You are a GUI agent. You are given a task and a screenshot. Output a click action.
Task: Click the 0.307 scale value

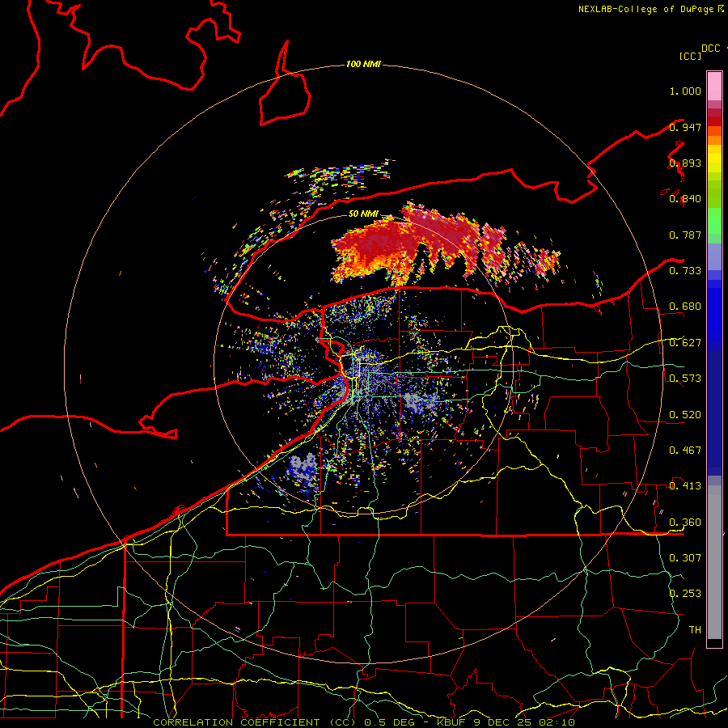[x=685, y=558]
